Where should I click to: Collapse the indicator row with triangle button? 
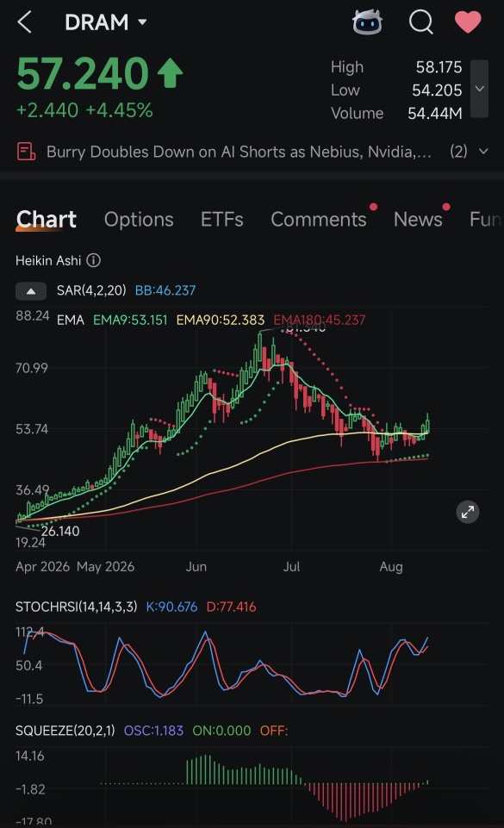(31, 290)
